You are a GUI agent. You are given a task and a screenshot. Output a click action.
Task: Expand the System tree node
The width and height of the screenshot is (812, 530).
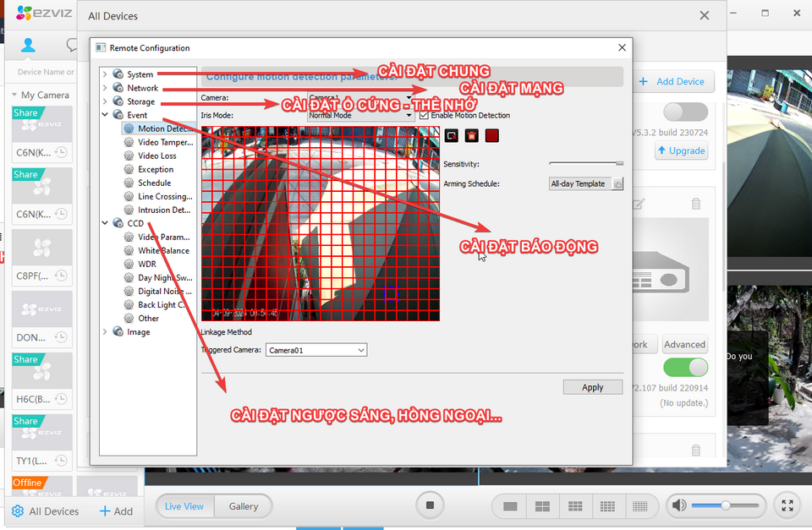tap(105, 74)
